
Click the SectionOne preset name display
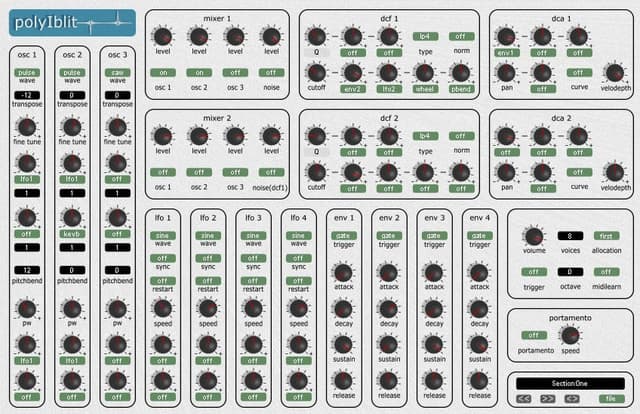(x=569, y=382)
